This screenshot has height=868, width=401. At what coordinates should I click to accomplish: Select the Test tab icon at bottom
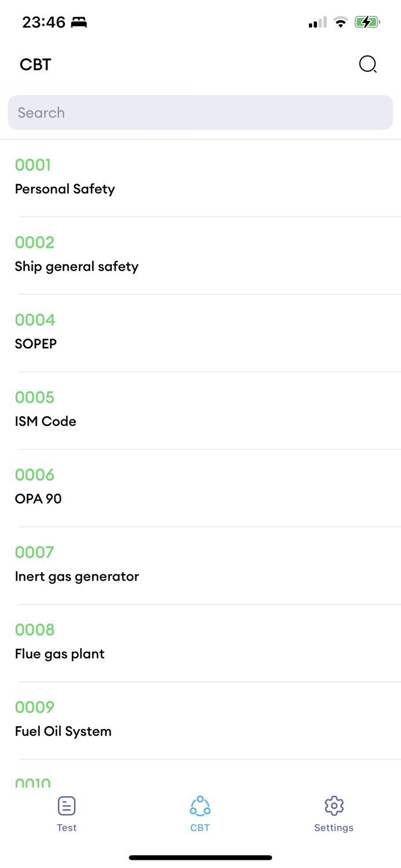tap(67, 805)
